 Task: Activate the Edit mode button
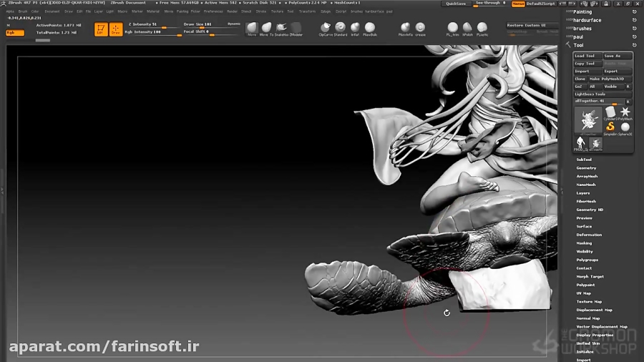click(101, 29)
